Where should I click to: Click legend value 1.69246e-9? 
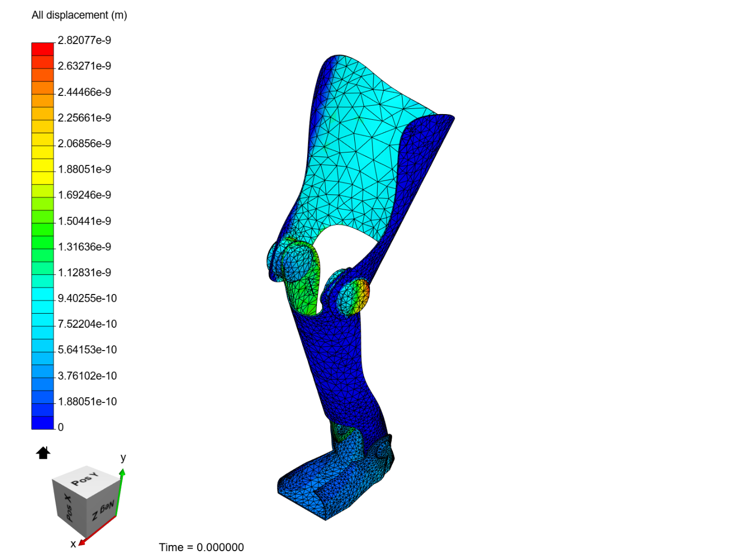pos(85,195)
